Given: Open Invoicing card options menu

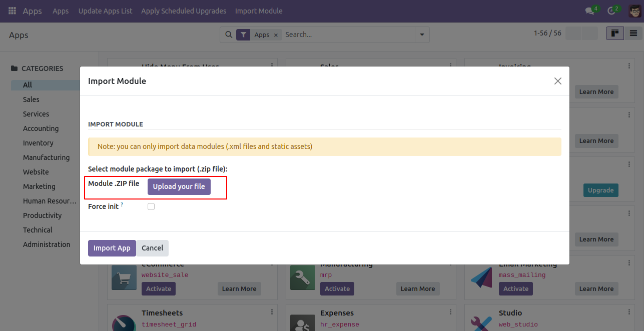Looking at the screenshot, I should click(x=629, y=65).
